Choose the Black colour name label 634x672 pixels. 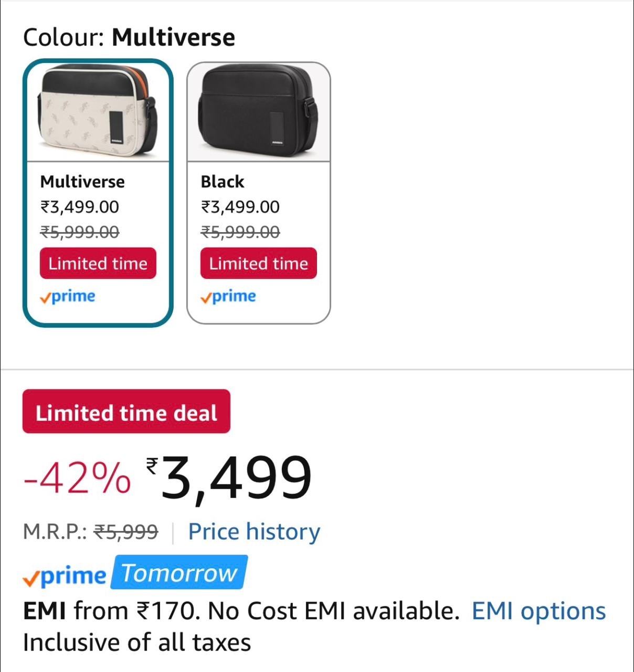tap(223, 182)
